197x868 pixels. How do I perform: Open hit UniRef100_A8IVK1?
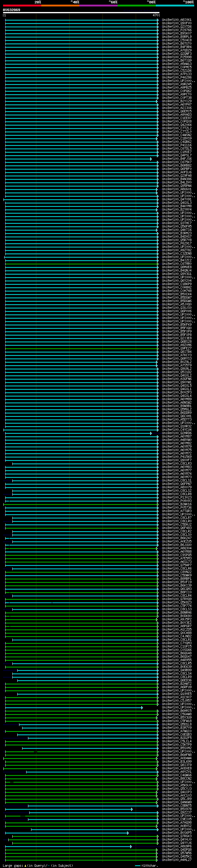[176, 20]
